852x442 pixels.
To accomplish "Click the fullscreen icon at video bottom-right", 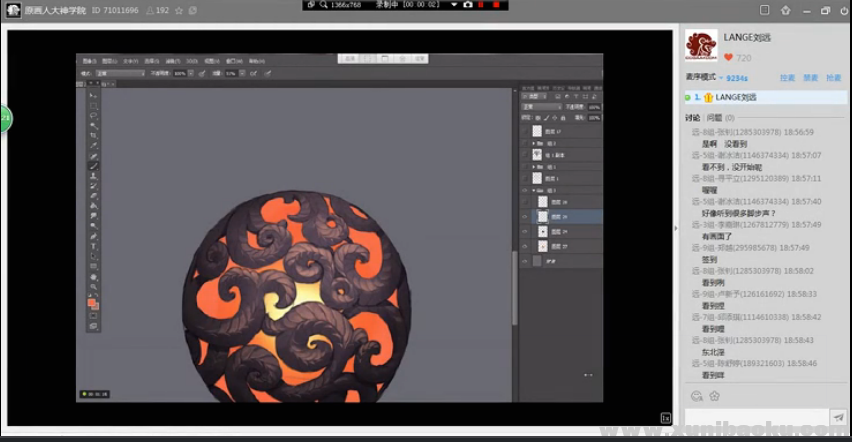I will (x=665, y=418).
